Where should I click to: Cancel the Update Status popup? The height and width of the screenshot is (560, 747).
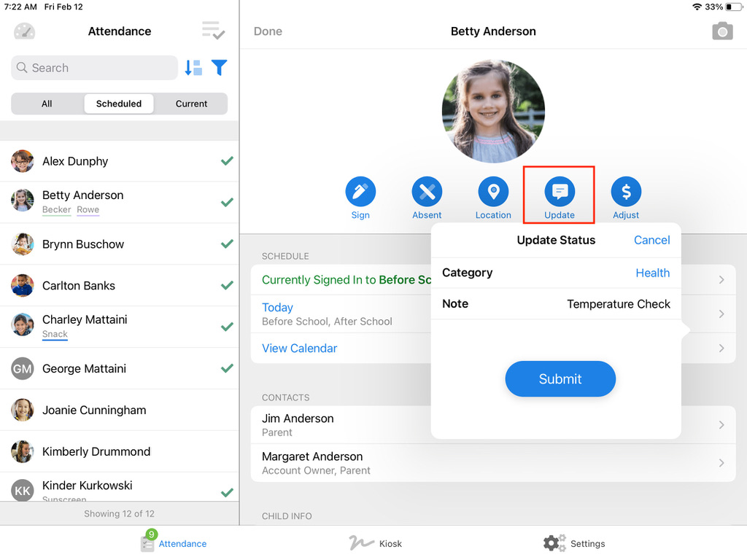click(651, 240)
